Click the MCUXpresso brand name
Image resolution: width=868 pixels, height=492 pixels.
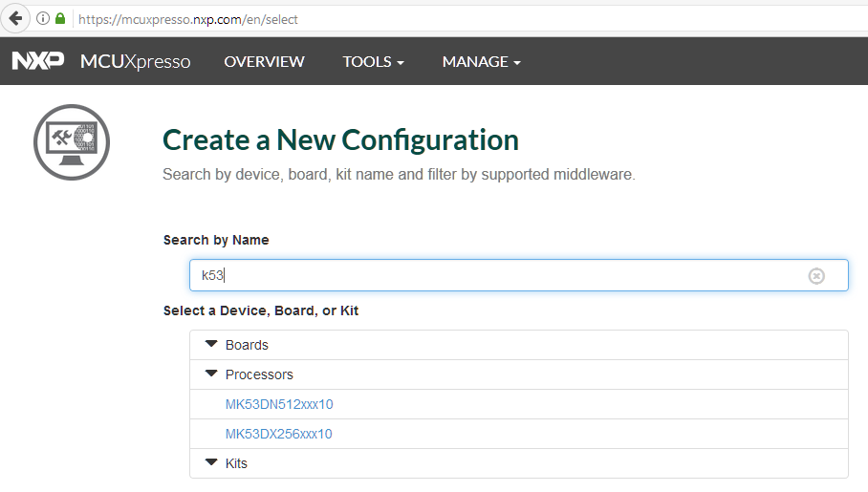(135, 61)
